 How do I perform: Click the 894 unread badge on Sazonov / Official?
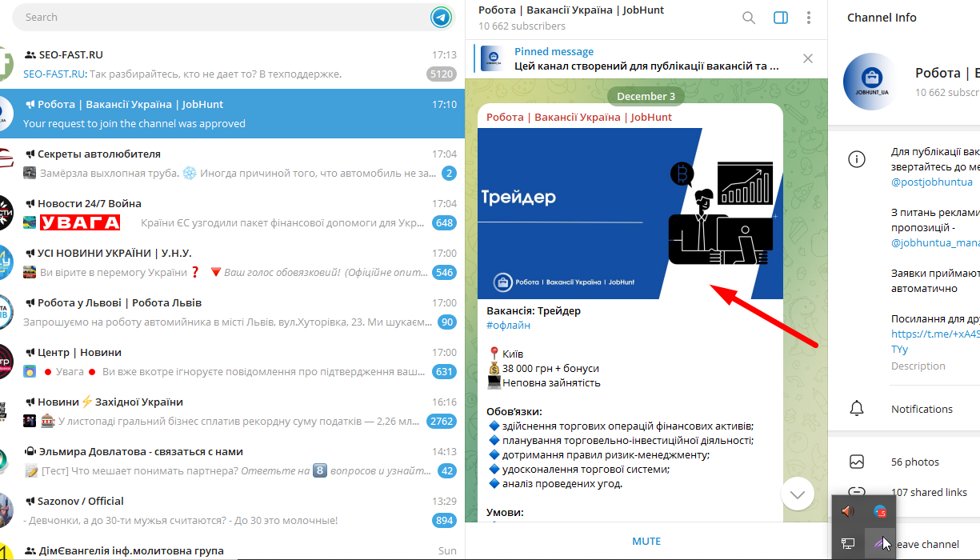point(444,521)
